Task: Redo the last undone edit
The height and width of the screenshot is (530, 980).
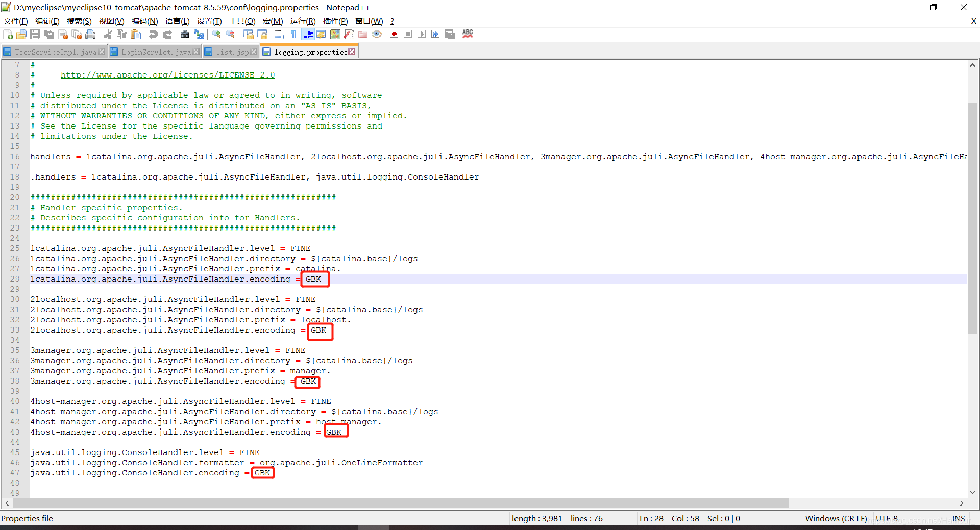Action: click(167, 34)
